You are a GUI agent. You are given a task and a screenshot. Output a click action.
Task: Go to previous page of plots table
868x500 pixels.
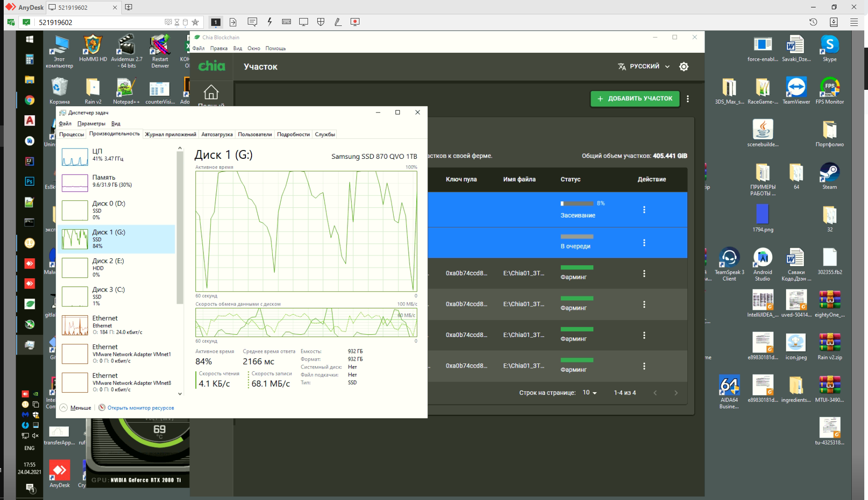click(655, 393)
